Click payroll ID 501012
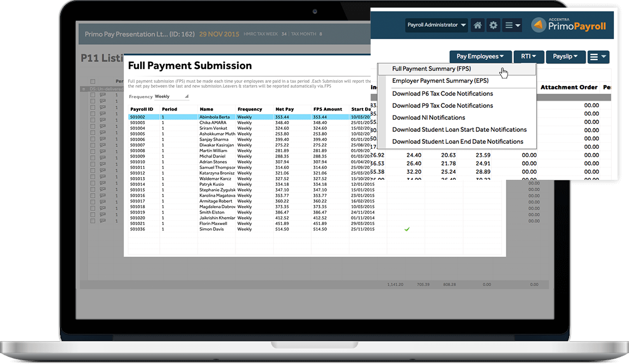The image size is (629, 364). (x=137, y=173)
